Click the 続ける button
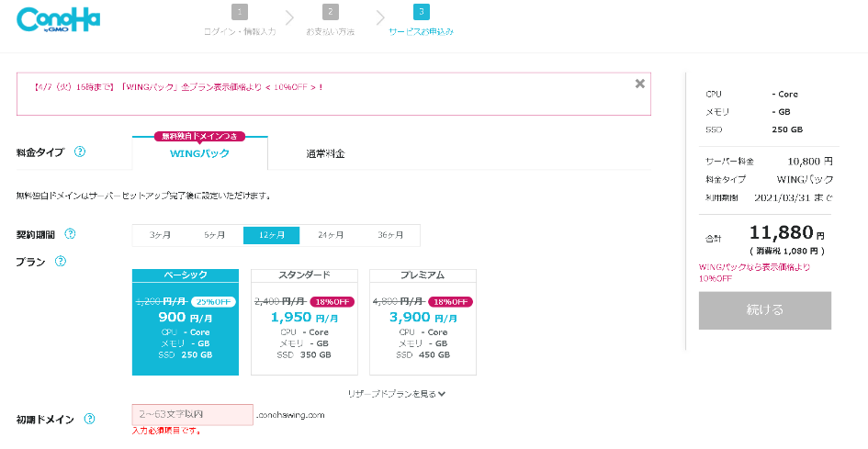This screenshot has height=449, width=868. pos(764,310)
